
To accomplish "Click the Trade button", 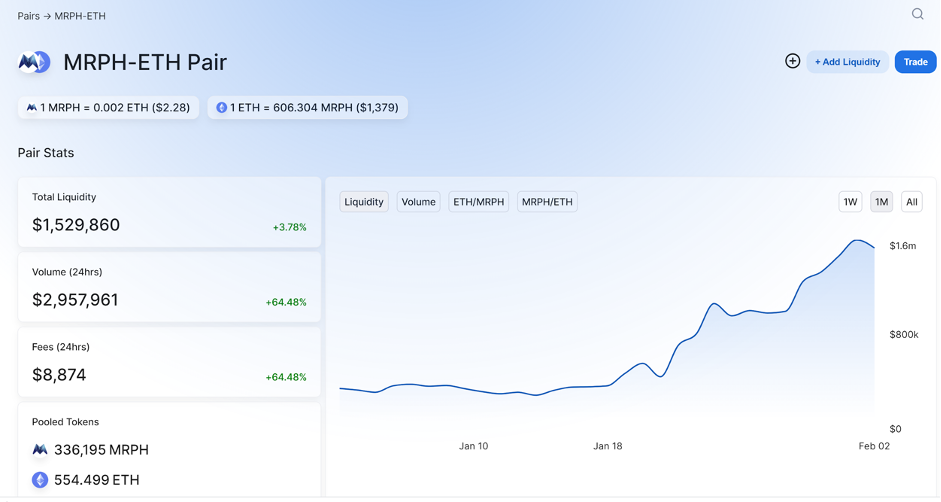I will pos(915,62).
